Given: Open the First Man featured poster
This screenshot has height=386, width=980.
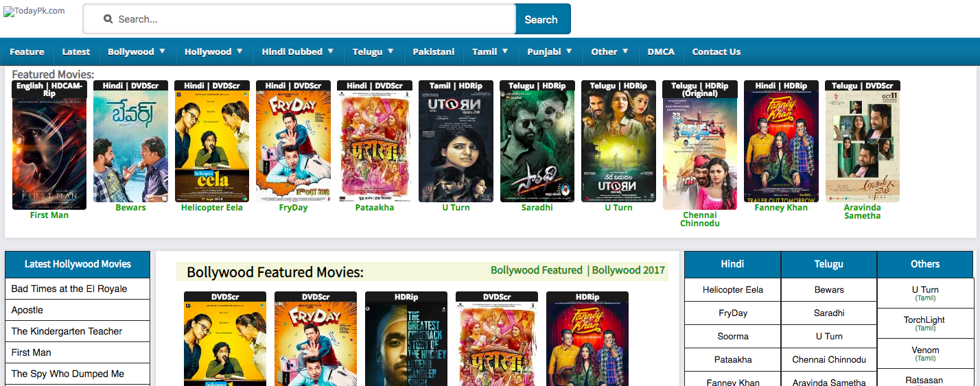Looking at the screenshot, I should click(49, 150).
